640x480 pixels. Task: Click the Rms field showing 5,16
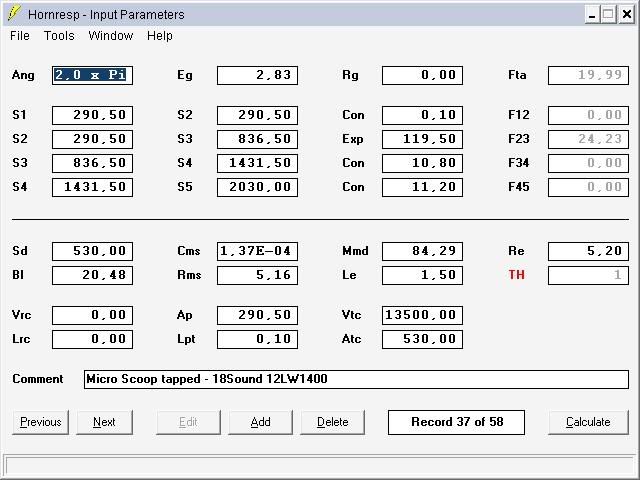pos(257,275)
